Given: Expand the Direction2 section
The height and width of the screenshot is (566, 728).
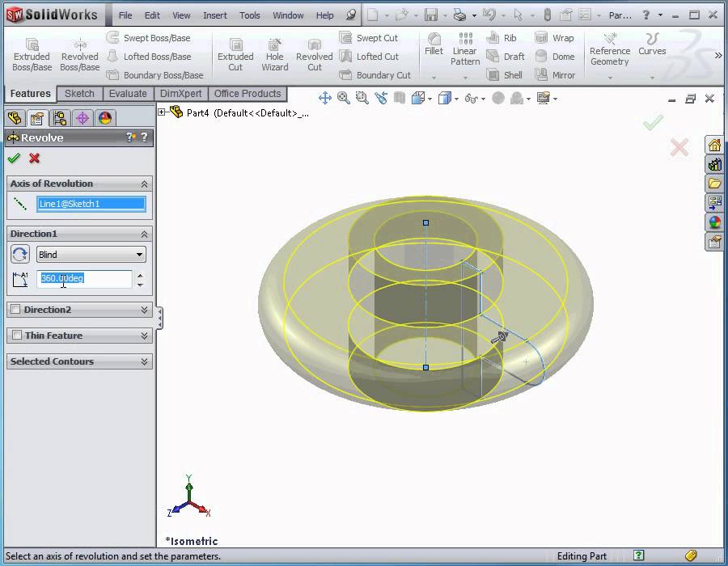Looking at the screenshot, I should [x=145, y=310].
